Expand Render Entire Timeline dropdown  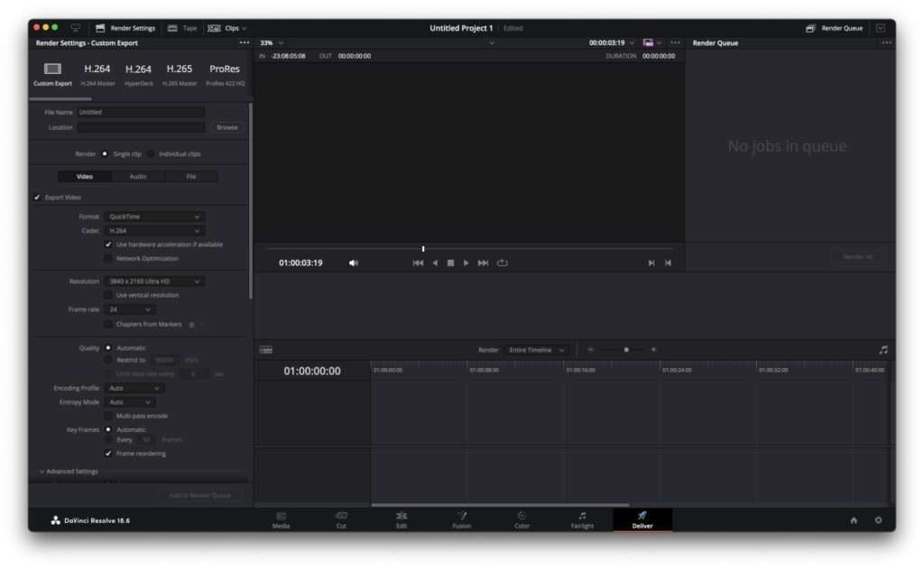537,350
